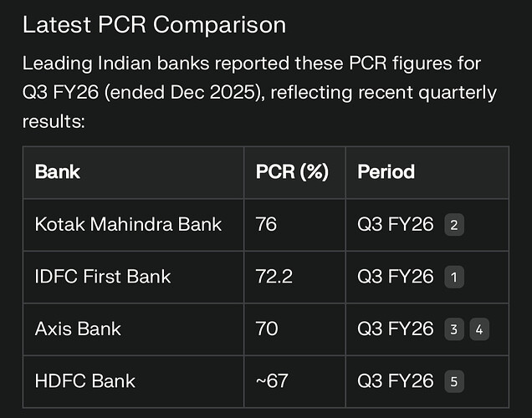The width and height of the screenshot is (532, 418).
Task: Open citation badge 1 for IDFC First Bank
Action: point(454,277)
